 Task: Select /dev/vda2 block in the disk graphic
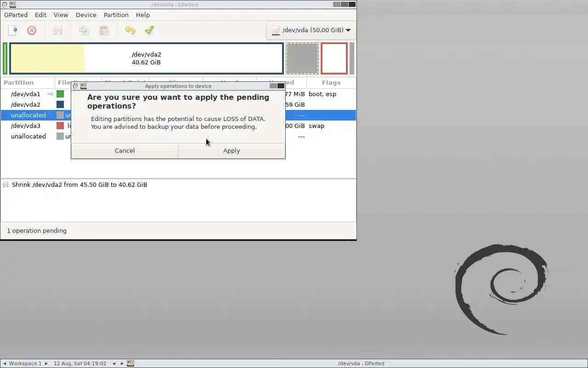pyautogui.click(x=146, y=58)
